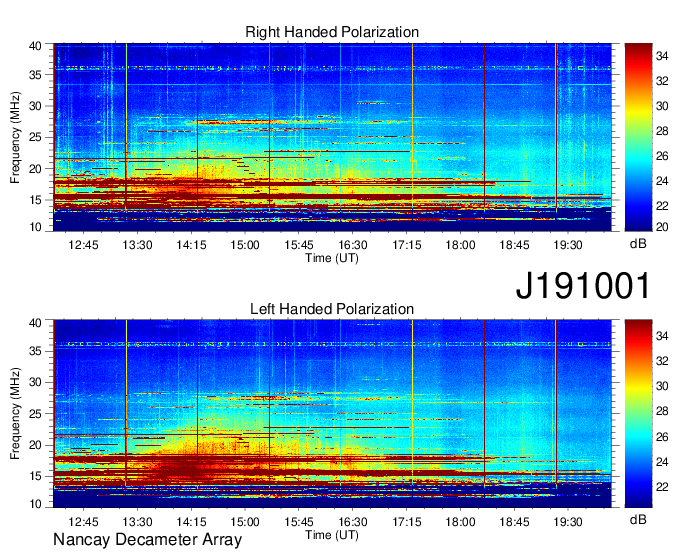
Task: Click the 15:00 time tick of lower plot
Action: point(245,522)
